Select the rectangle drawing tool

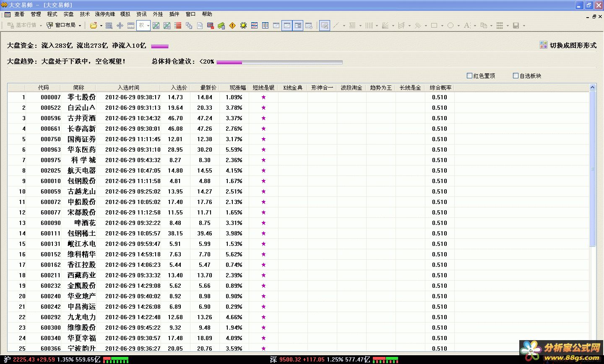434,26
